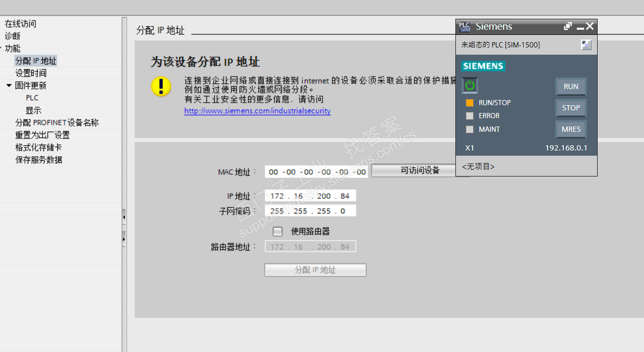This screenshot has width=644, height=352.
Task: Open the siemens.com/industrialsecurity link
Action: (257, 111)
